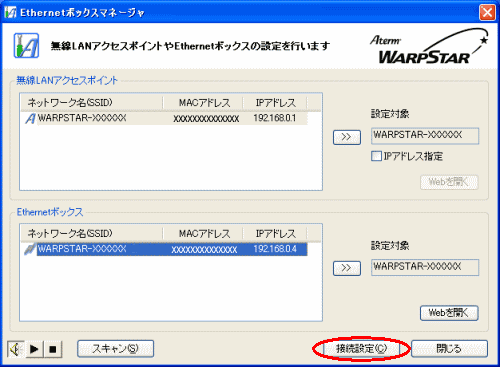The height and width of the screenshot is (367, 500).
Task: Click the play triangle button
Action: [x=34, y=349]
